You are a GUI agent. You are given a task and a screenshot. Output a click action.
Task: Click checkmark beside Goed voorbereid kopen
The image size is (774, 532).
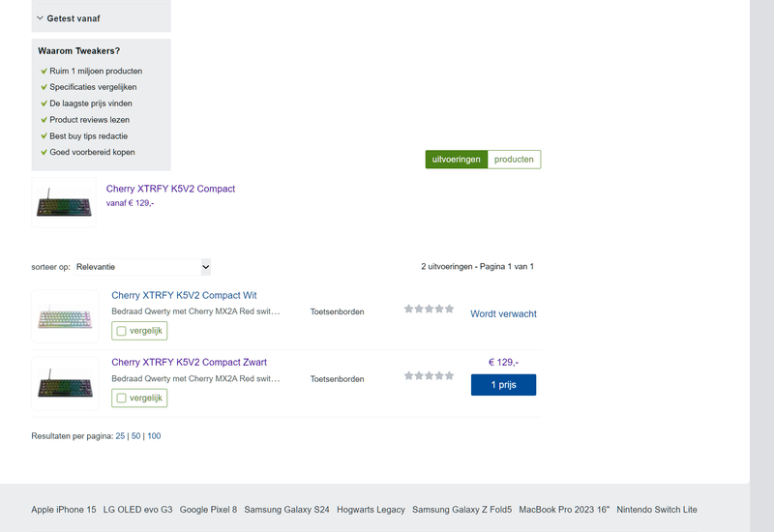pyautogui.click(x=44, y=153)
